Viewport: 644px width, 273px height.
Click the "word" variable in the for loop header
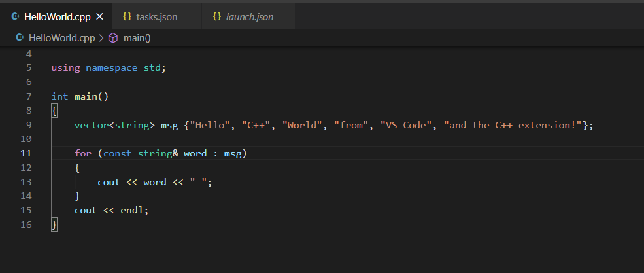[195, 153]
